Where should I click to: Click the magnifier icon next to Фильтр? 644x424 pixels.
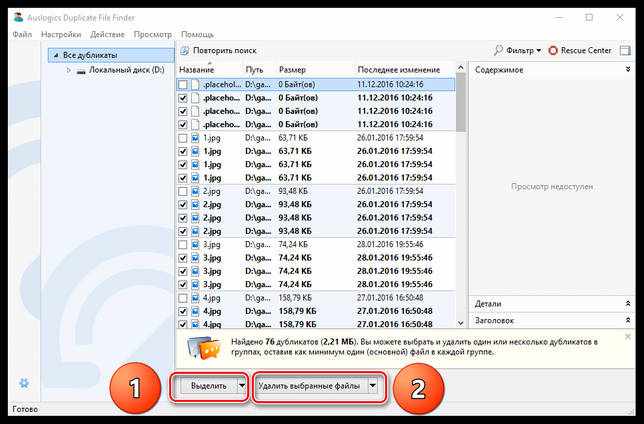tap(498, 50)
